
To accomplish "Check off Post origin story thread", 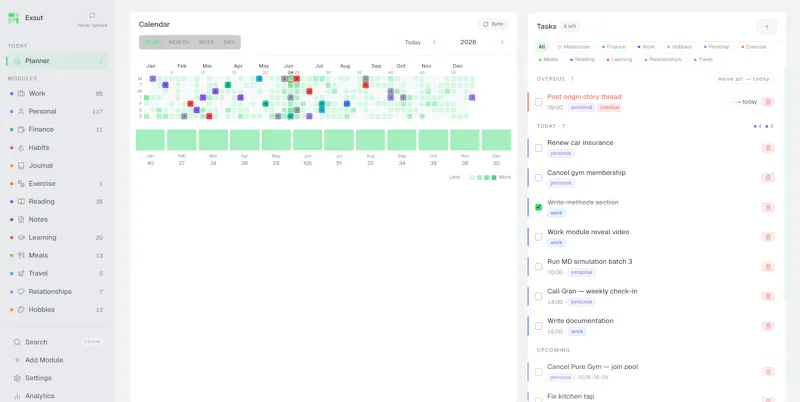I will (x=538, y=102).
